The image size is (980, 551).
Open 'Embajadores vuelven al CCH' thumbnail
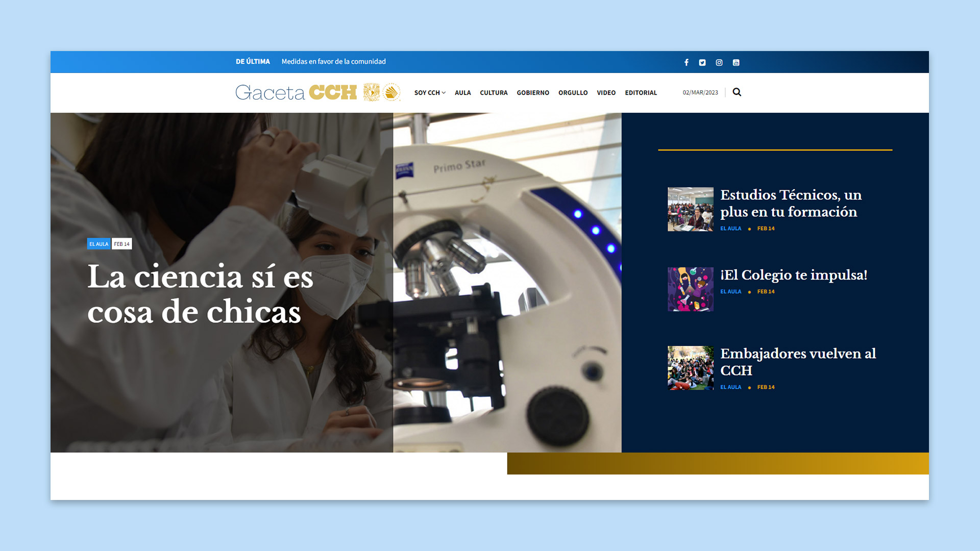coord(690,368)
